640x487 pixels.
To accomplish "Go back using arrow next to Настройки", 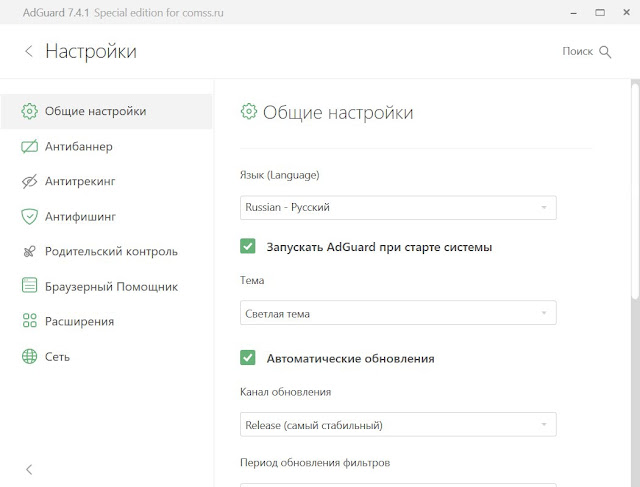I will pyautogui.click(x=29, y=51).
